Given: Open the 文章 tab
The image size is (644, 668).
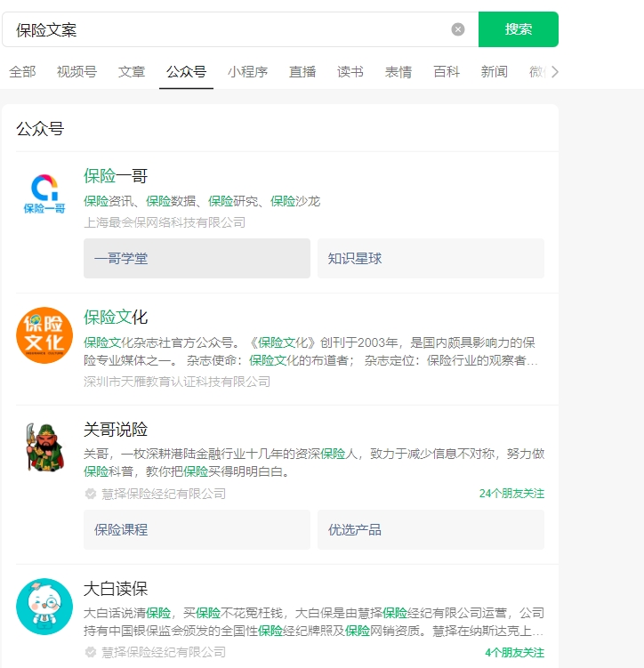Looking at the screenshot, I should pyautogui.click(x=132, y=71).
